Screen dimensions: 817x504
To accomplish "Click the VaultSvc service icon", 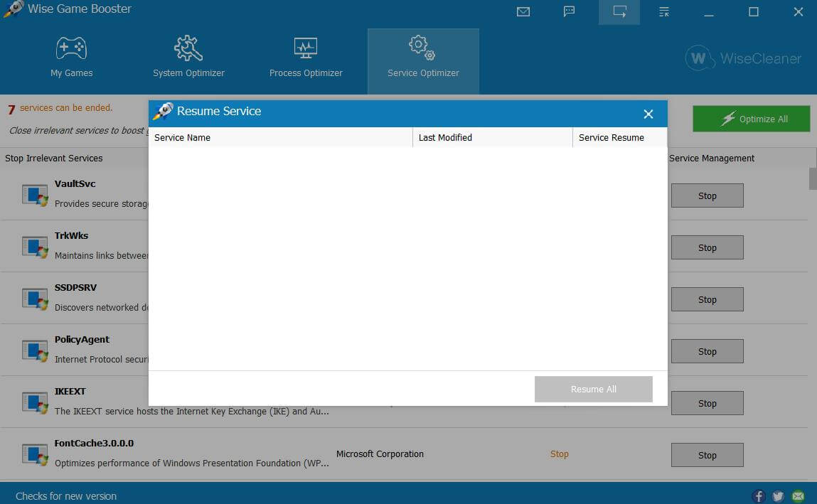I will pos(35,195).
